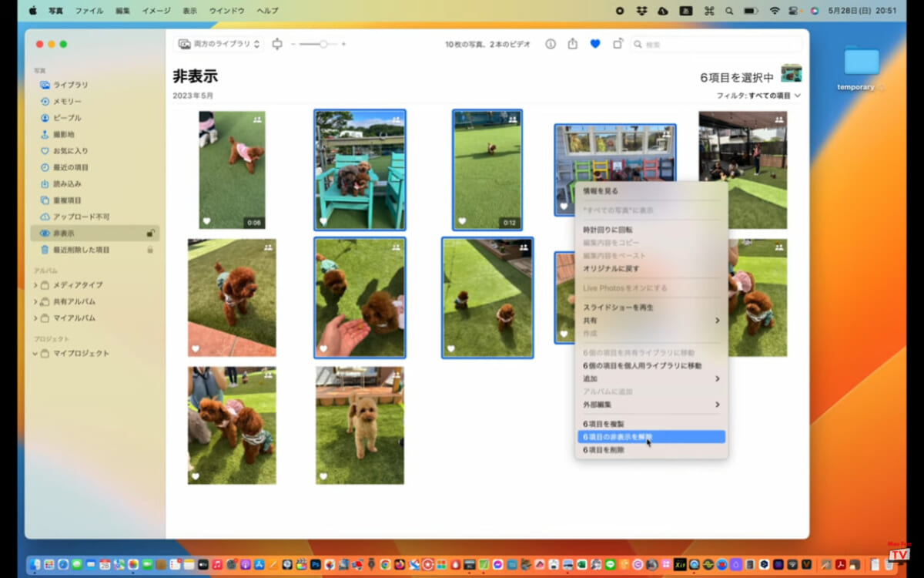
Task: Click the share icon in toolbar
Action: (x=572, y=44)
